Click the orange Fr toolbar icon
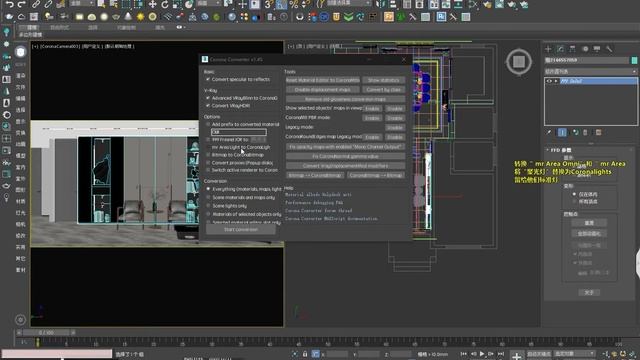This screenshot has height=360, width=640. click(389, 17)
